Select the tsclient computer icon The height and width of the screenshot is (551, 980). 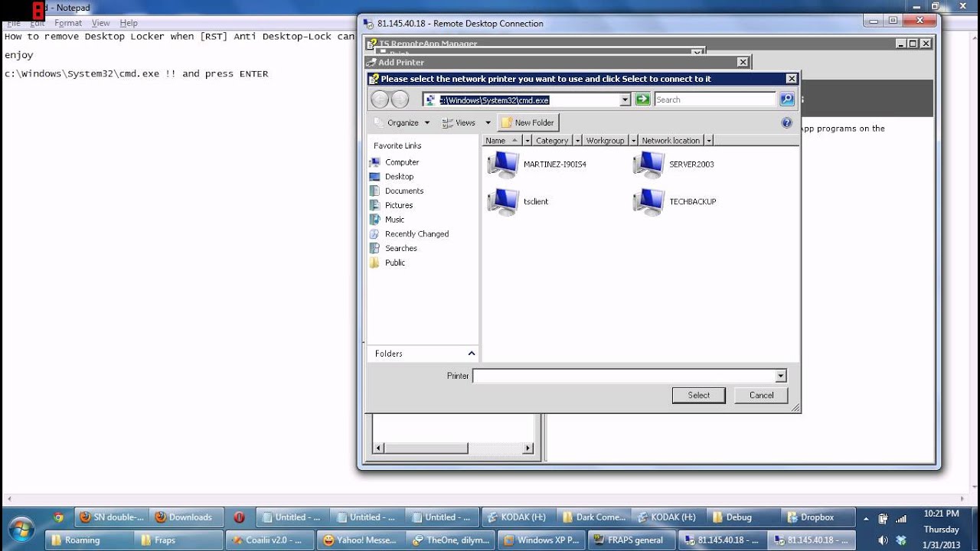pyautogui.click(x=503, y=201)
